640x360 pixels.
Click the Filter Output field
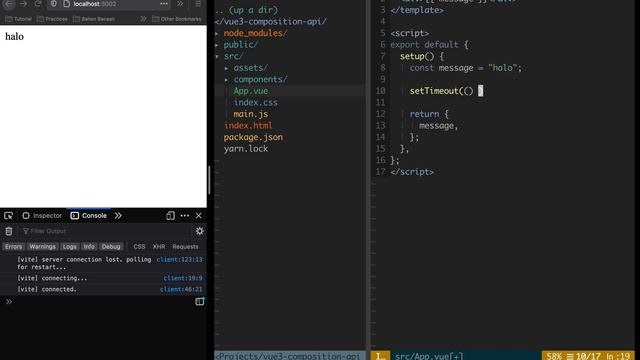pyautogui.click(x=105, y=231)
